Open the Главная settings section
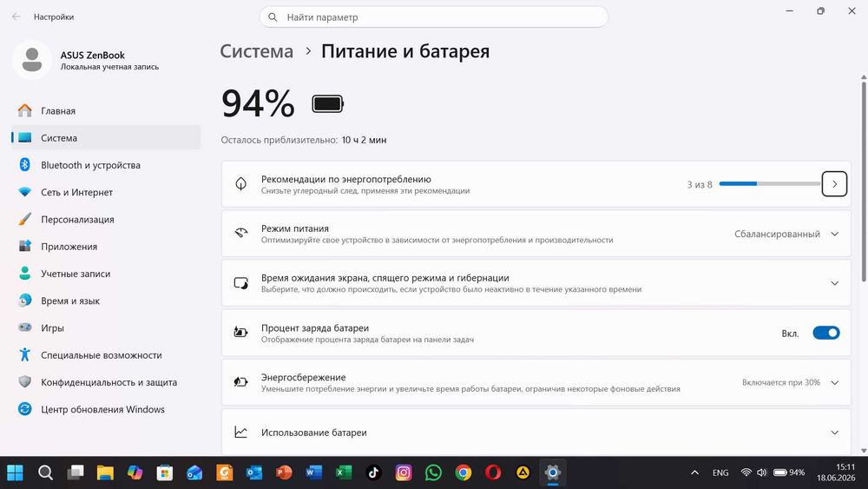 pyautogui.click(x=105, y=111)
